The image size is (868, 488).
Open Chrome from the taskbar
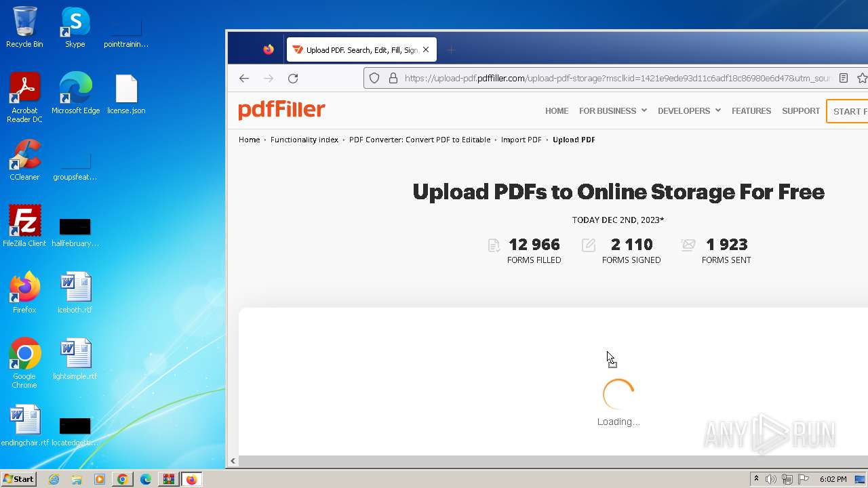coord(123,479)
